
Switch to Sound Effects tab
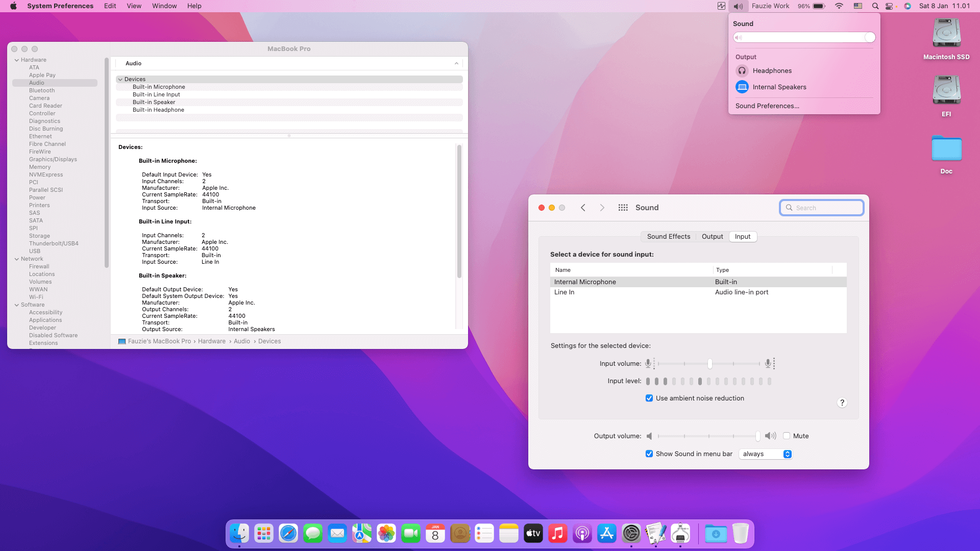tap(669, 237)
